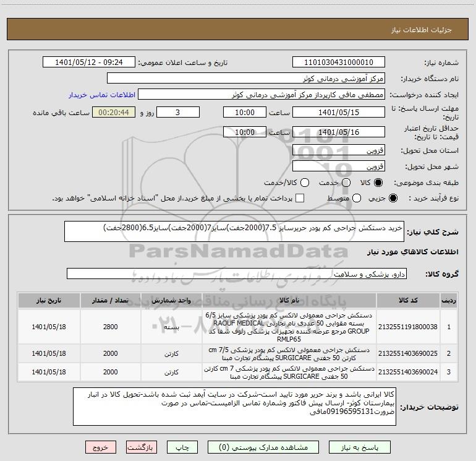Image resolution: width=476 pixels, height=461 pixels.
Task: Click the چاپ print button
Action: pyautogui.click(x=182, y=447)
